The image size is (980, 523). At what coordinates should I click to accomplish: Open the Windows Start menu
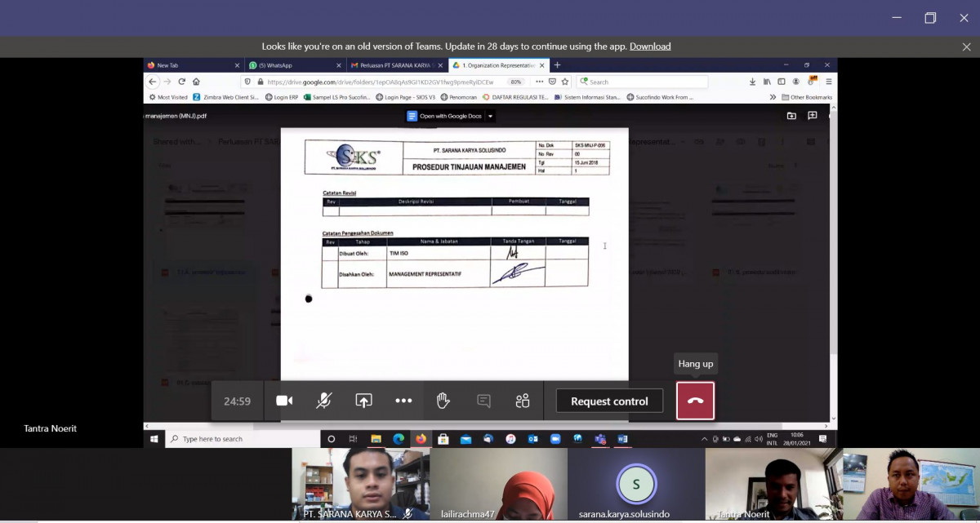point(154,439)
